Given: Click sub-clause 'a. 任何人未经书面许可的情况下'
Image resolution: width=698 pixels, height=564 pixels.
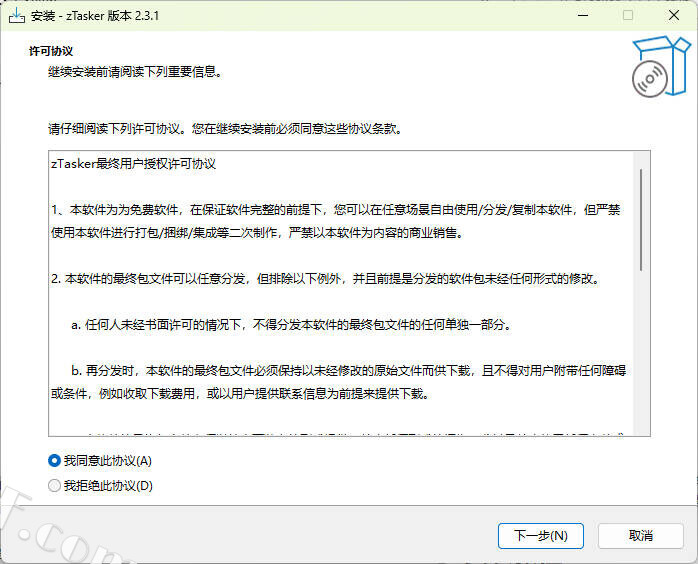Looking at the screenshot, I should [x=291, y=325].
